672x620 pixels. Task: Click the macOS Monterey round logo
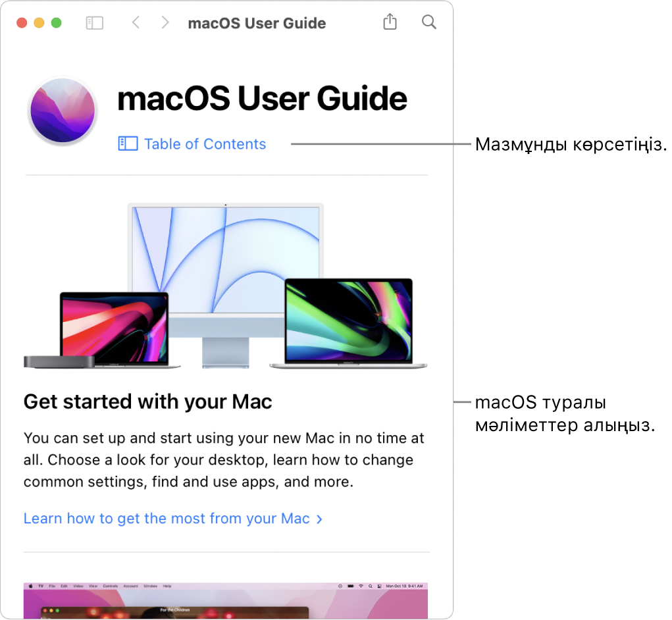pos(63,110)
